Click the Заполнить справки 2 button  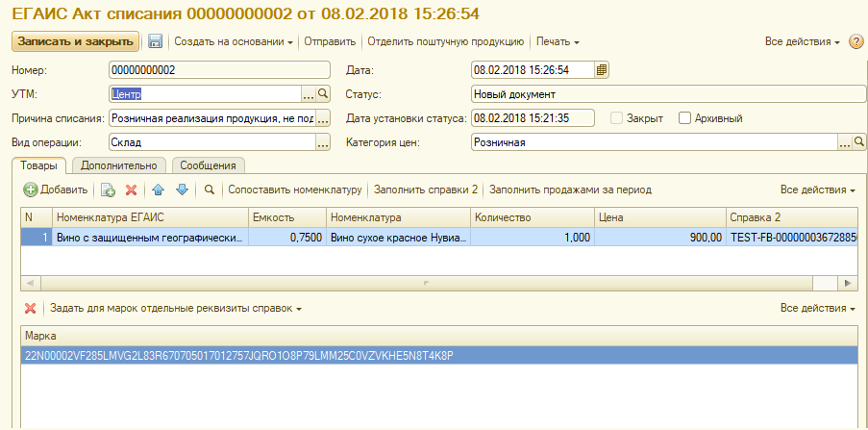[x=425, y=190]
